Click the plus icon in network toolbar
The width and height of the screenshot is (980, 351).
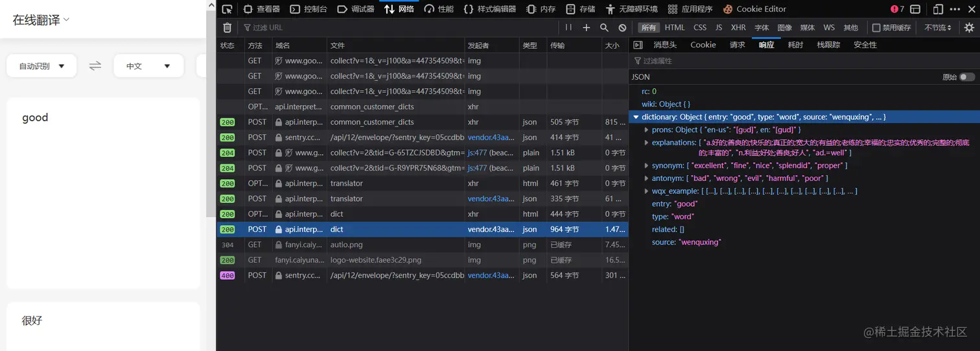point(587,27)
